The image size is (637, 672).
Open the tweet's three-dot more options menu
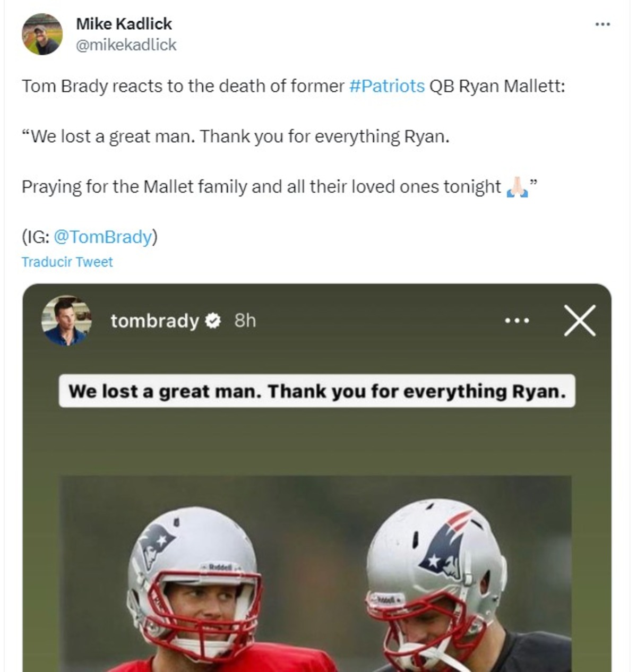click(602, 24)
